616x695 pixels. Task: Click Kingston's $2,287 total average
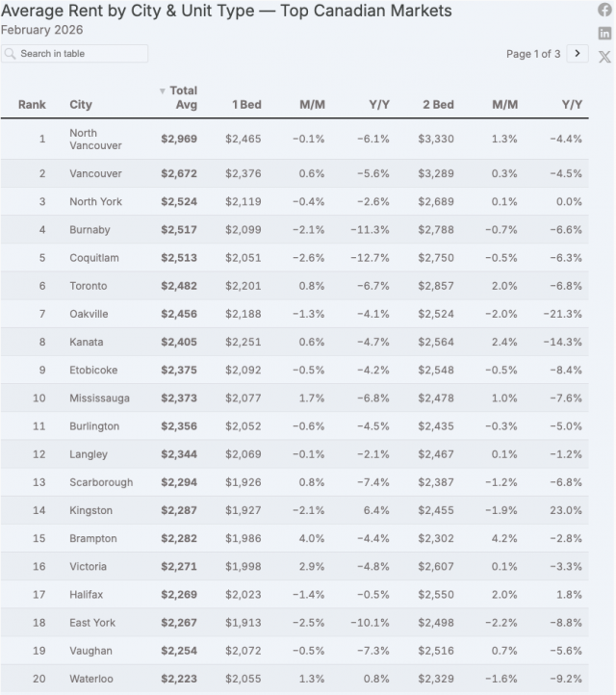pos(179,510)
